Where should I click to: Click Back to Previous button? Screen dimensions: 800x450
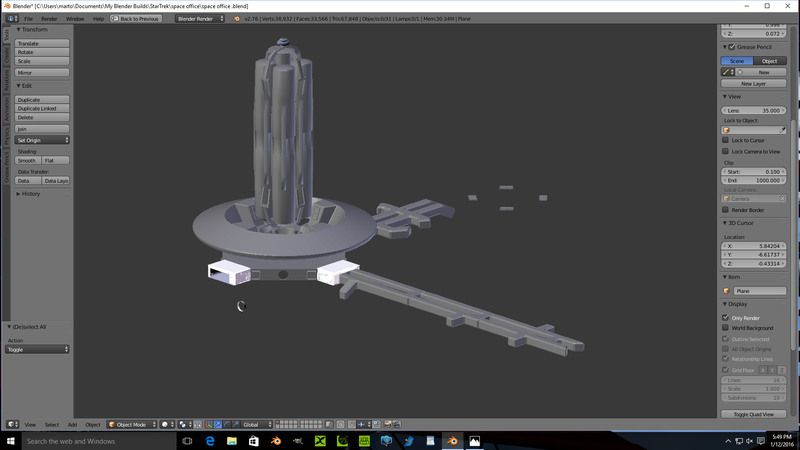[136, 19]
